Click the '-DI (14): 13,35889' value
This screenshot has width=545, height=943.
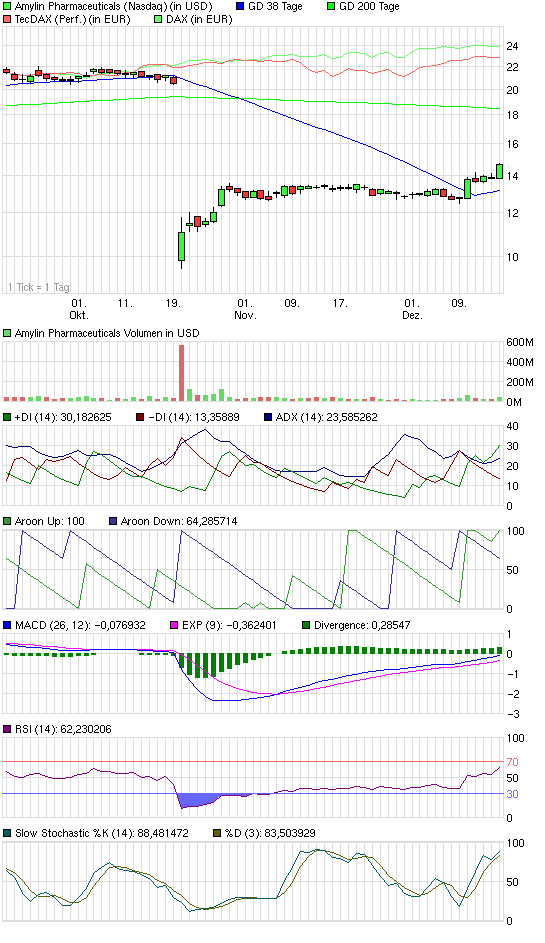pyautogui.click(x=193, y=417)
